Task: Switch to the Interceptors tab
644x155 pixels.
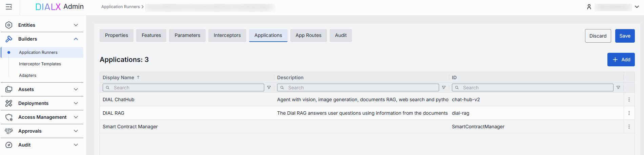Action: click(227, 36)
